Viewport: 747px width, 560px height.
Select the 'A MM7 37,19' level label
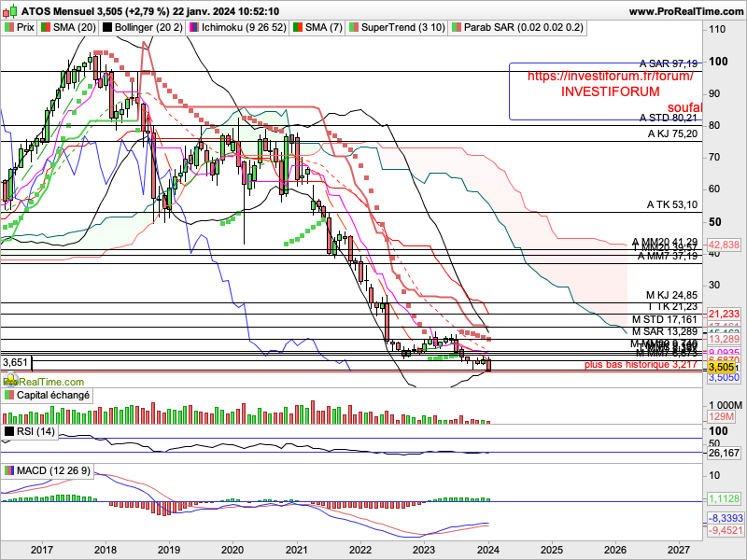coord(668,256)
